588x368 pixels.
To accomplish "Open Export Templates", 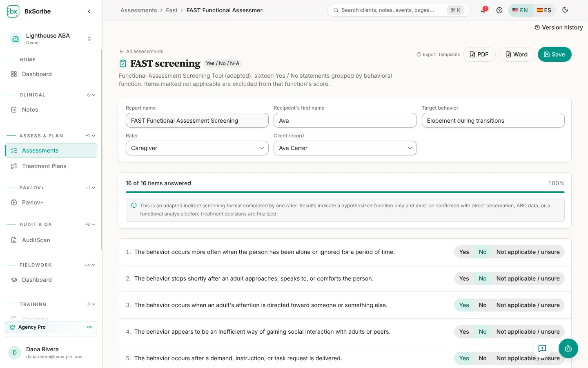I will 438,54.
